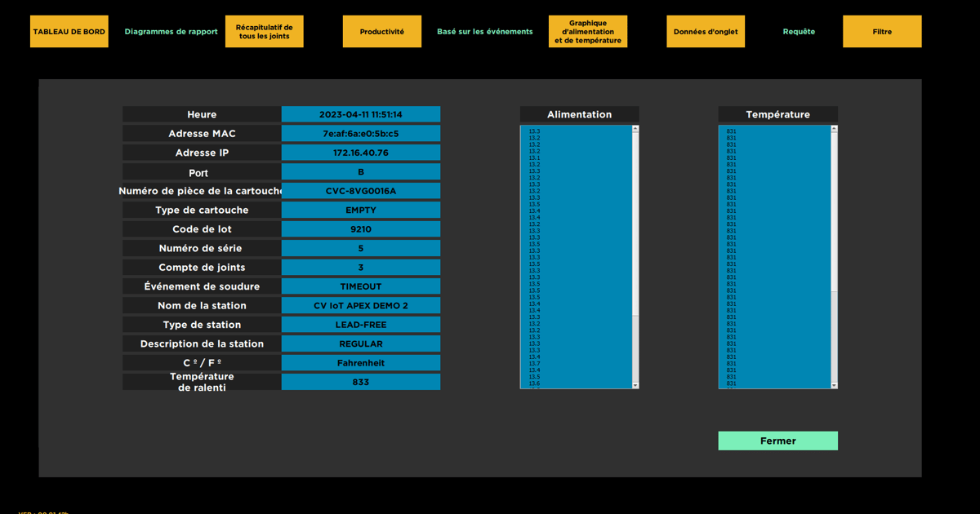Click the Filtre button
This screenshot has width=980, height=514.
tap(882, 32)
